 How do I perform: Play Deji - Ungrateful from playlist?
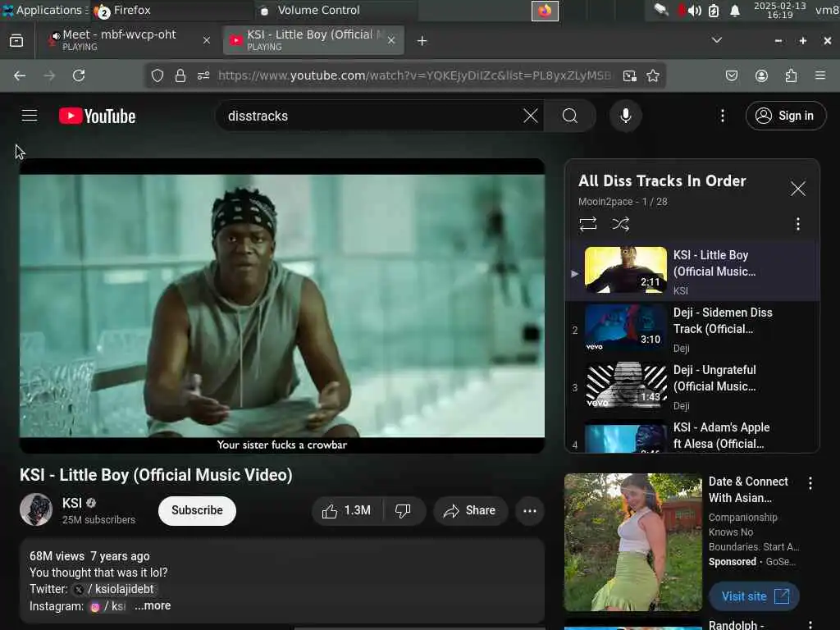coord(692,387)
